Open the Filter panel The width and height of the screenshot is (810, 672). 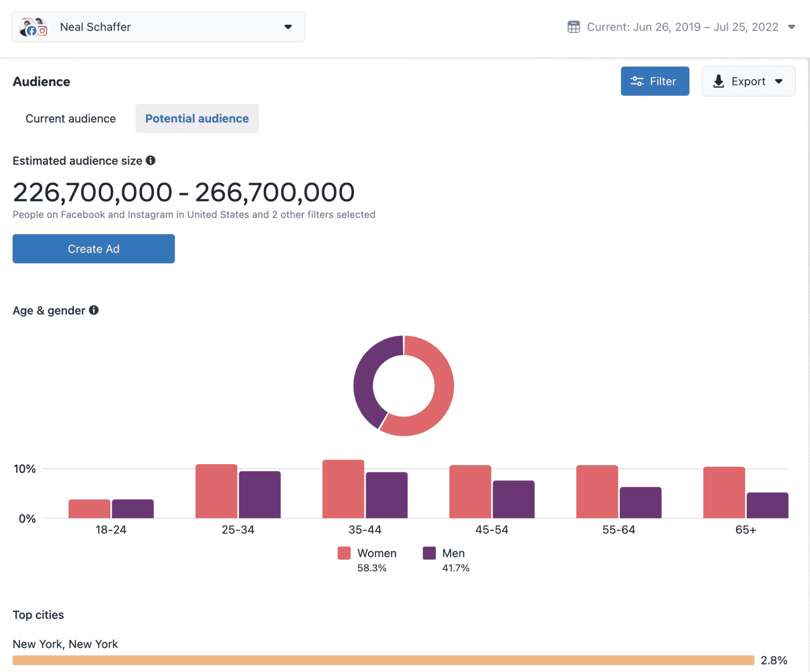[655, 81]
